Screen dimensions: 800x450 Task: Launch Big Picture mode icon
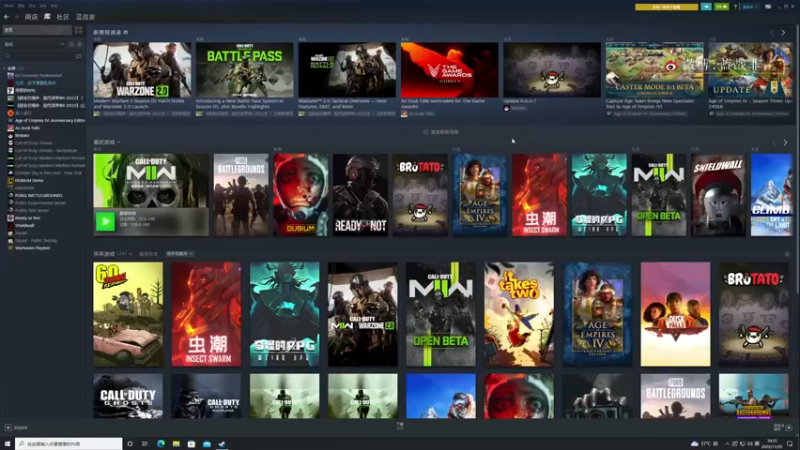click(768, 7)
